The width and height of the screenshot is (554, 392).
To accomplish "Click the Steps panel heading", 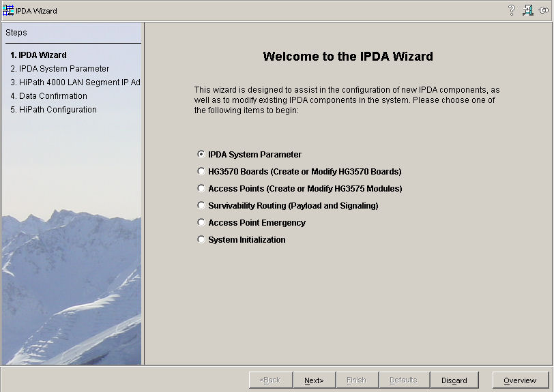I will 16,33.
